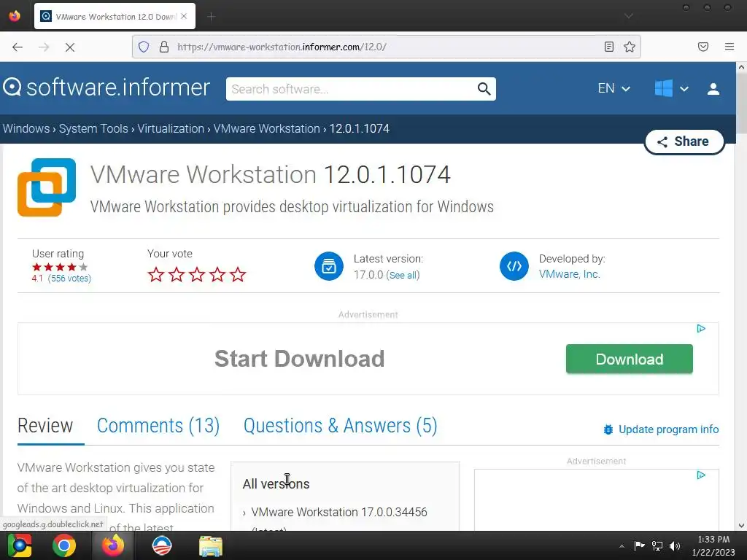This screenshot has height=560, width=747.
Task: Rate five stars under Your vote
Action: click(x=238, y=275)
